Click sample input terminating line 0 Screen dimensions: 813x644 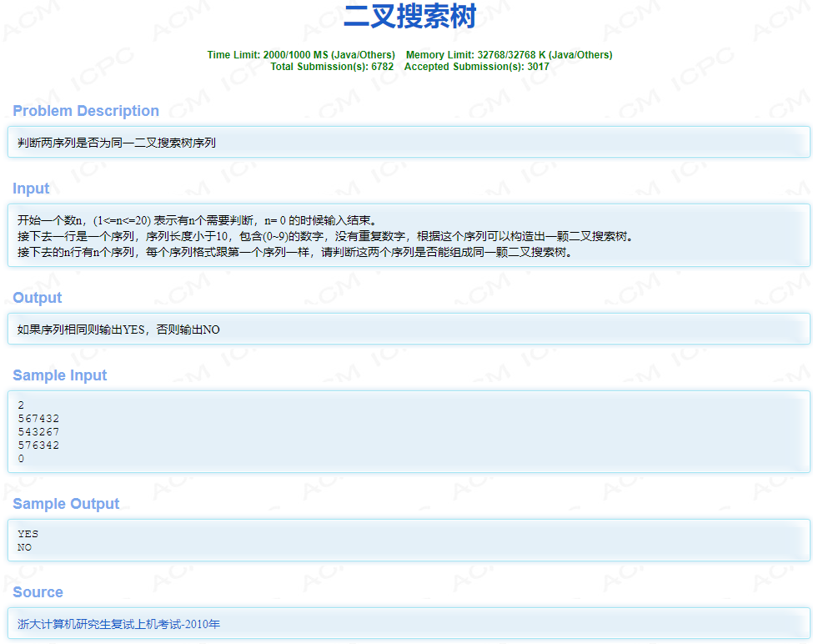pos(21,459)
